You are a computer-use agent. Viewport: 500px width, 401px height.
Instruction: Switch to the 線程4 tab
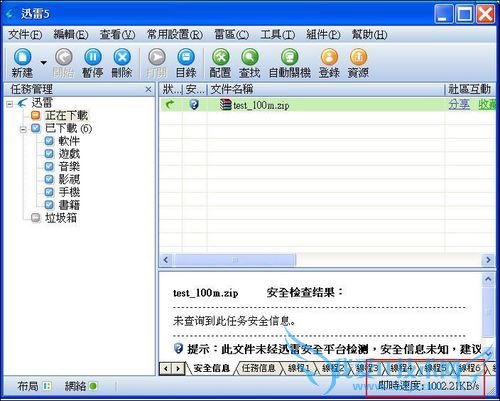coord(401,368)
